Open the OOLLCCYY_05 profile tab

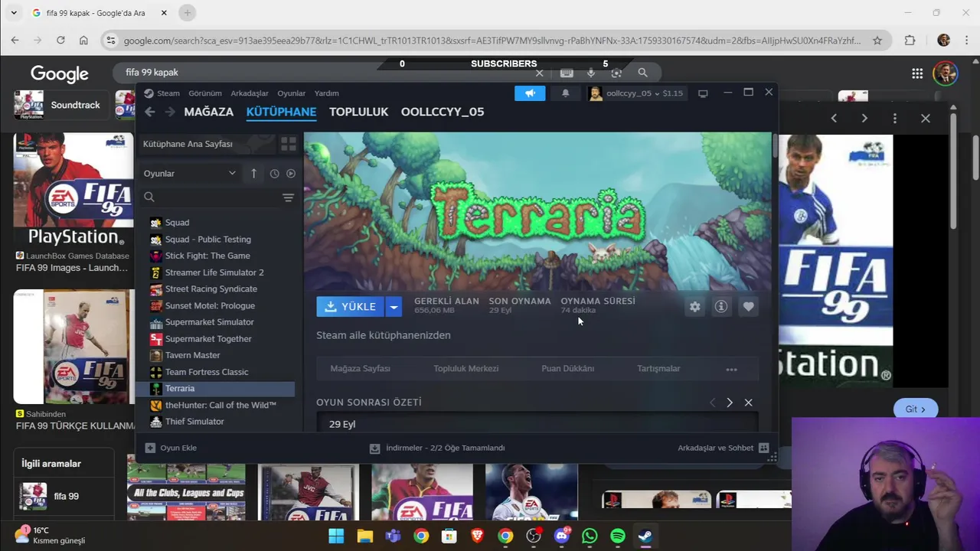pos(443,112)
